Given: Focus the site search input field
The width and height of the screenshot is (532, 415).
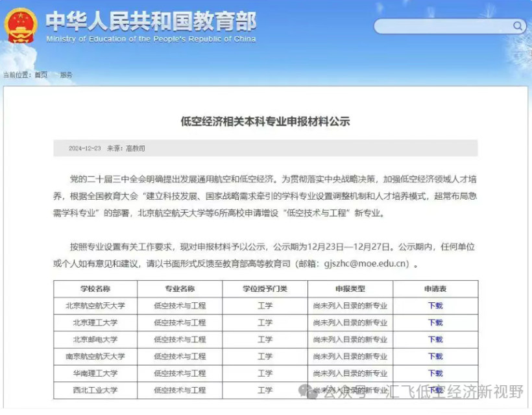Looking at the screenshot, I should (x=442, y=26).
